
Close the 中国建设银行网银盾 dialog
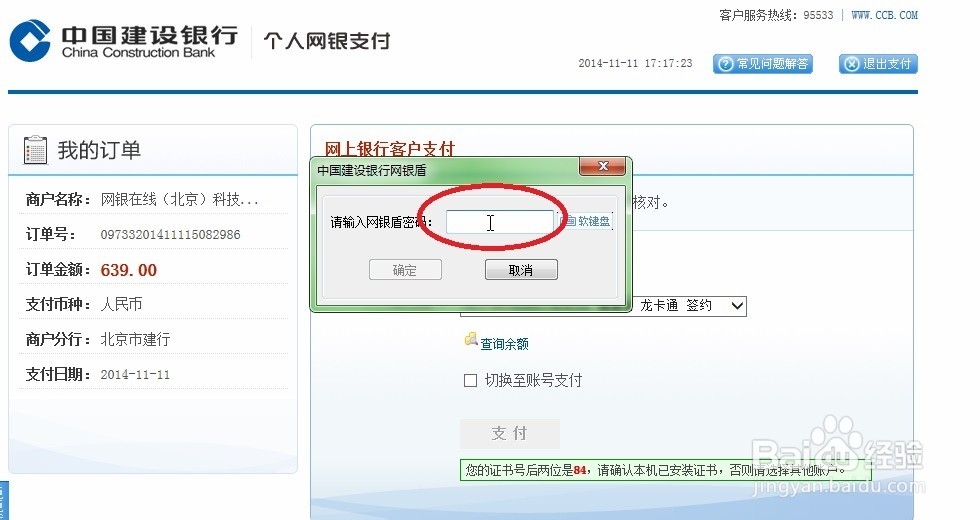click(602, 166)
